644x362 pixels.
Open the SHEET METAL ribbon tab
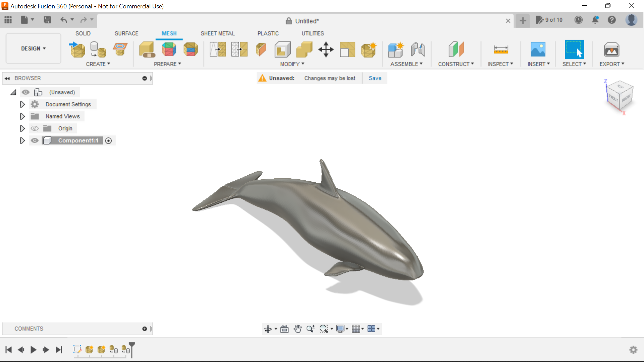tap(218, 33)
